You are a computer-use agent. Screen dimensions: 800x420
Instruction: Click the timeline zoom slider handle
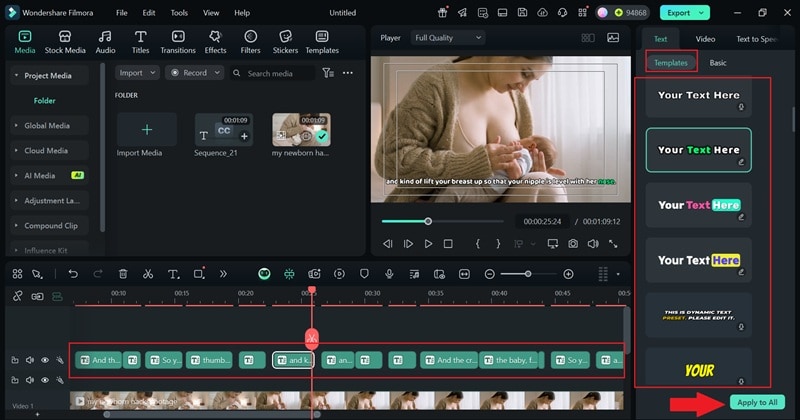(x=528, y=274)
